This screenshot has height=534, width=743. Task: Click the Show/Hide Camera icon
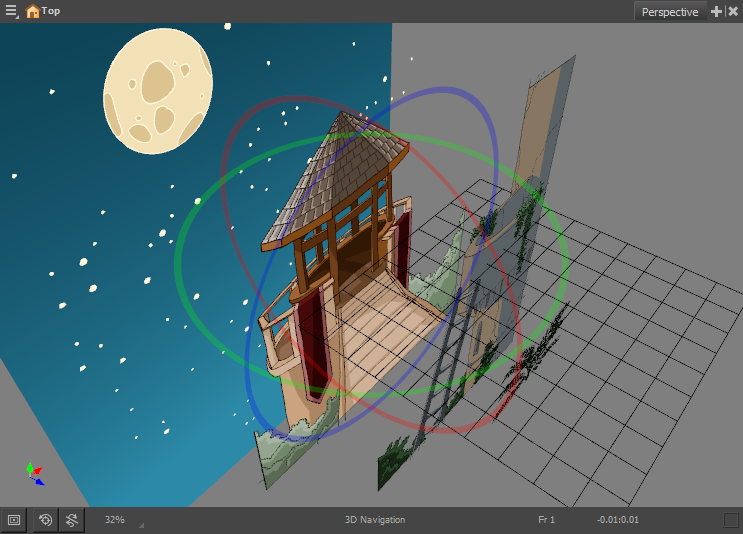[14, 520]
